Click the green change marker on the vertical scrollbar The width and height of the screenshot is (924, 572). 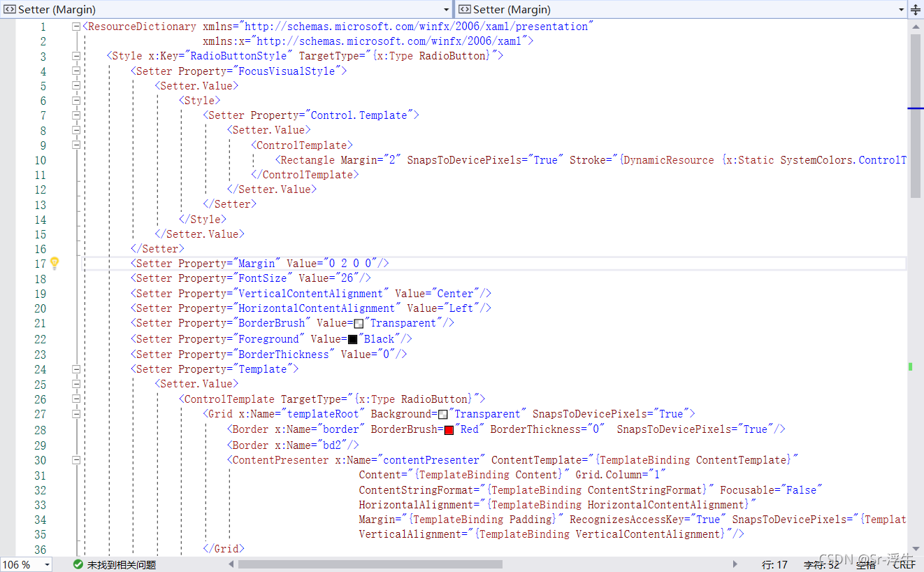click(909, 366)
